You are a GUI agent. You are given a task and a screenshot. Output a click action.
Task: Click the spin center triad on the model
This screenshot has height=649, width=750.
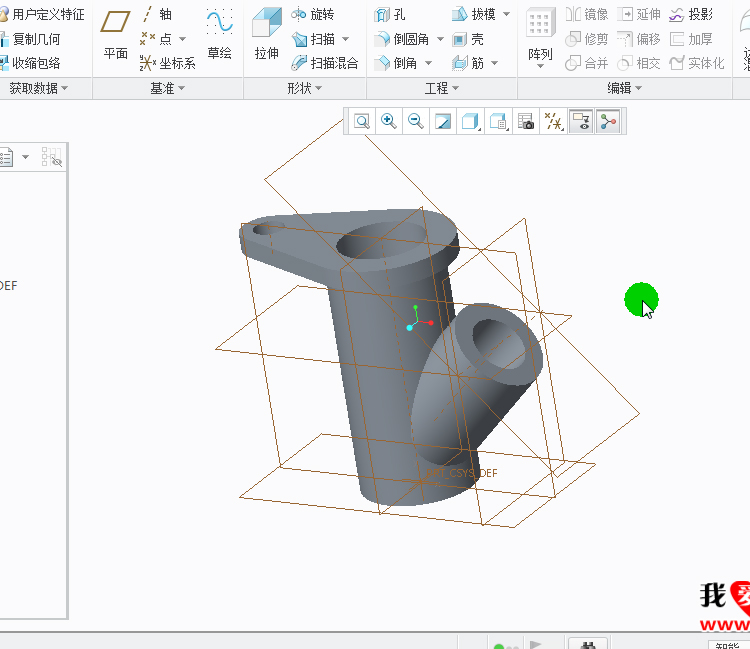(x=419, y=318)
